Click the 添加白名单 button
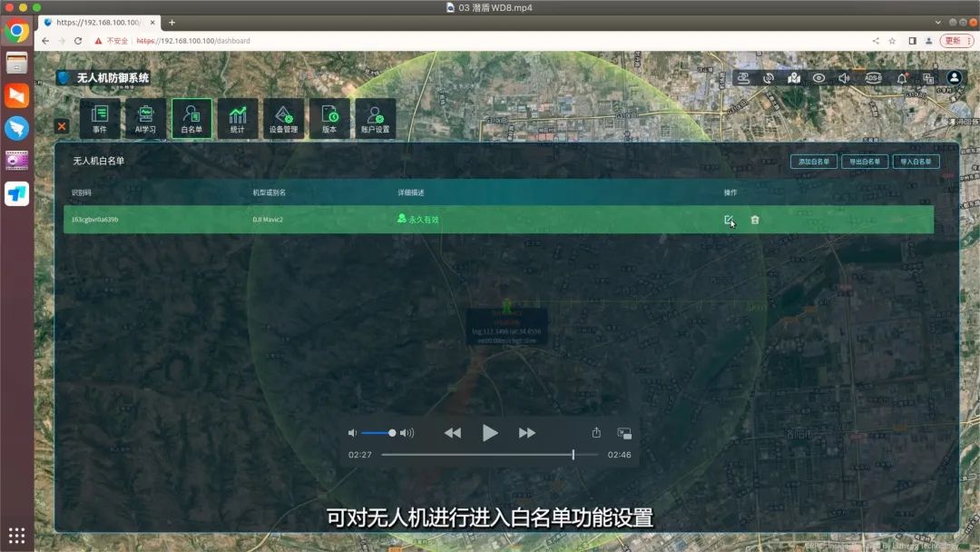Image resolution: width=980 pixels, height=552 pixels. click(x=813, y=162)
